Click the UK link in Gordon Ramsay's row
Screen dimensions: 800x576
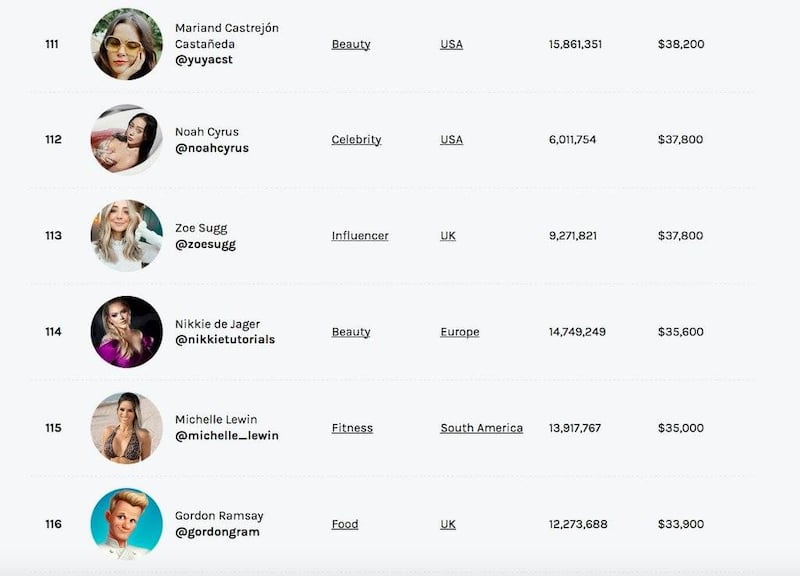point(448,524)
